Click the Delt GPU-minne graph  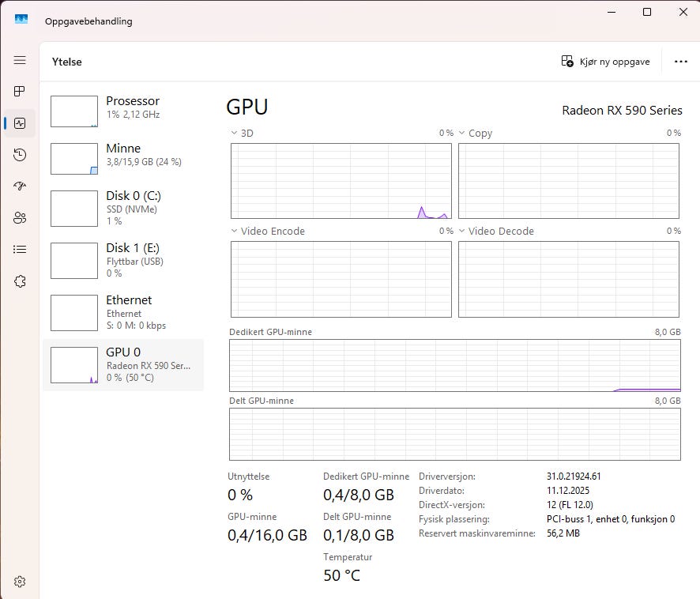pos(455,434)
